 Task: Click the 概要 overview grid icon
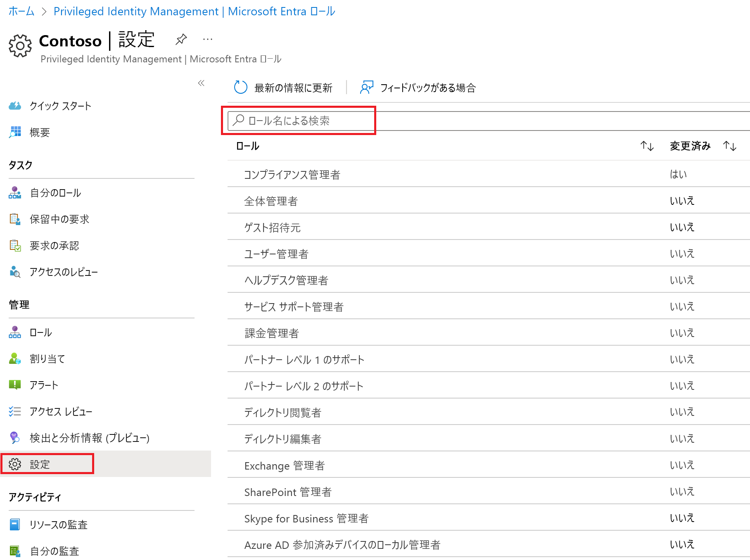pyautogui.click(x=15, y=132)
